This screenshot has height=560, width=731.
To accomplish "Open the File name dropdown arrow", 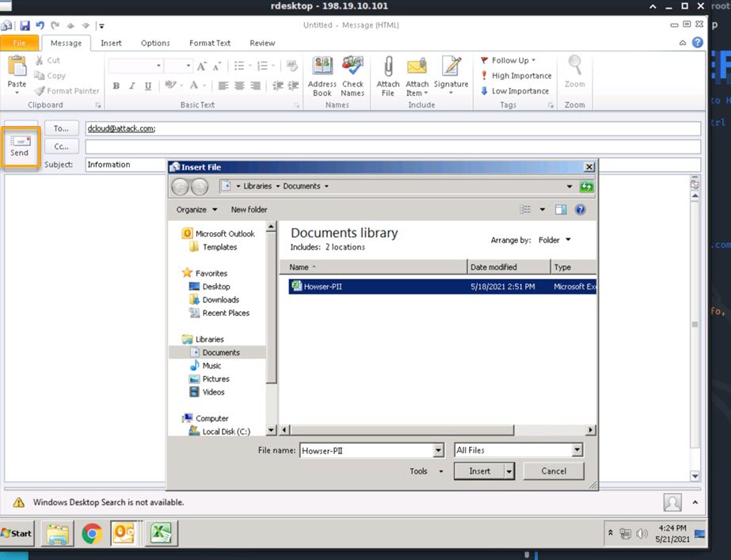I will click(438, 451).
